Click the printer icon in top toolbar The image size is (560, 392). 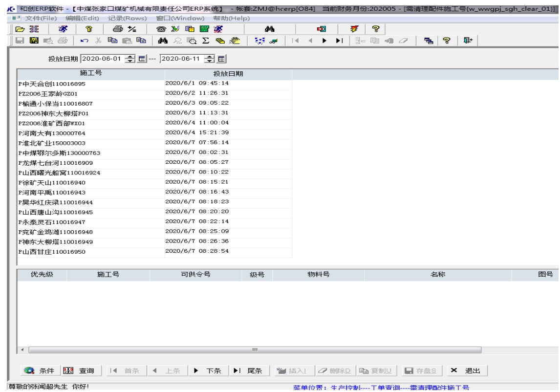[x=117, y=29]
